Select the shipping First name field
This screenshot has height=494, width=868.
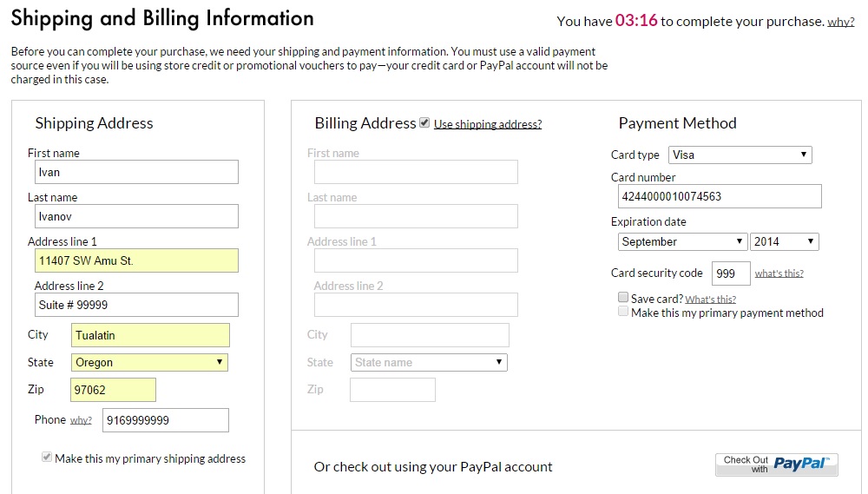(x=136, y=172)
